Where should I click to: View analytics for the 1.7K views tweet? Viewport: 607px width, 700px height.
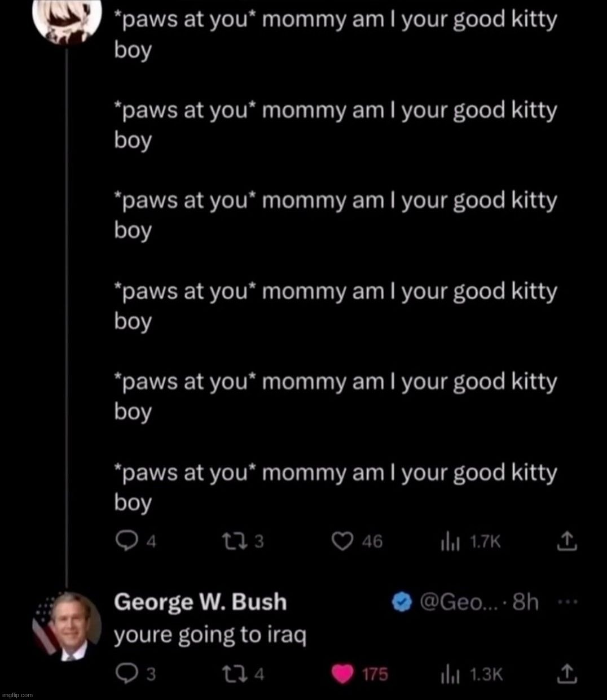pyautogui.click(x=450, y=542)
